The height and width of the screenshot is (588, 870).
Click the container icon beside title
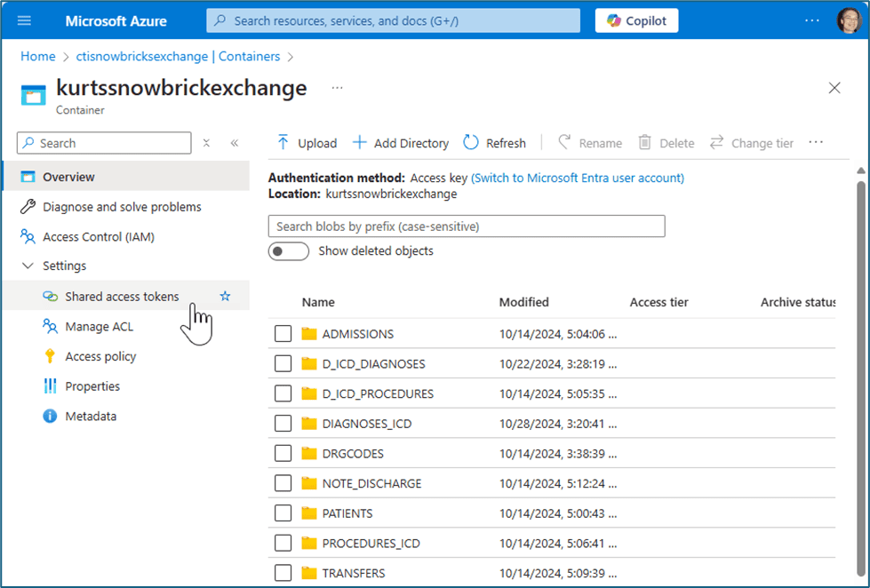pos(33,95)
